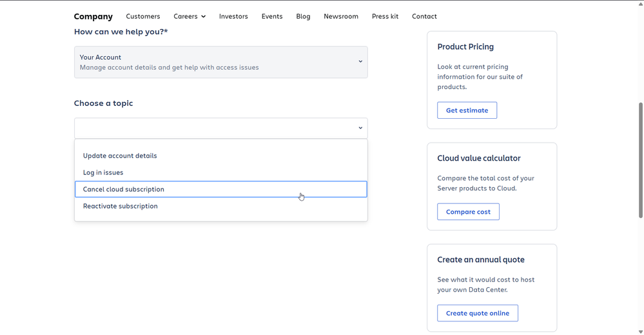Collapse the Choose a topic chevron
The width and height of the screenshot is (644, 335).
point(360,128)
